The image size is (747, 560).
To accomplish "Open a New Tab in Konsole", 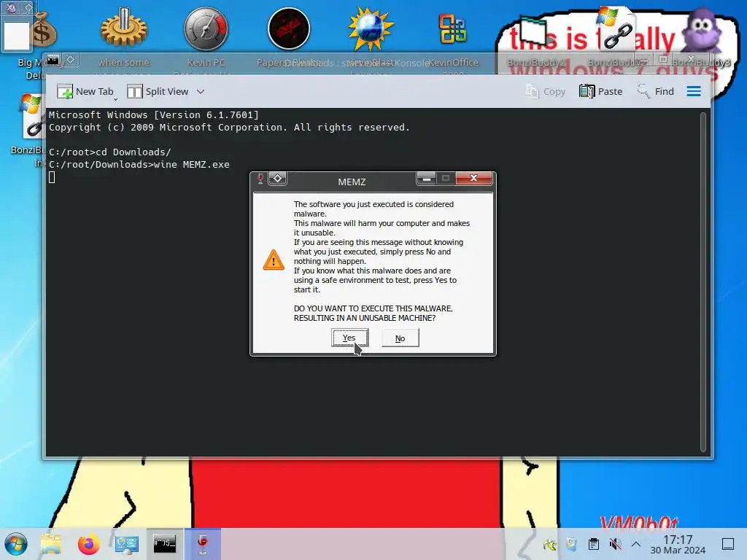I will tap(85, 91).
